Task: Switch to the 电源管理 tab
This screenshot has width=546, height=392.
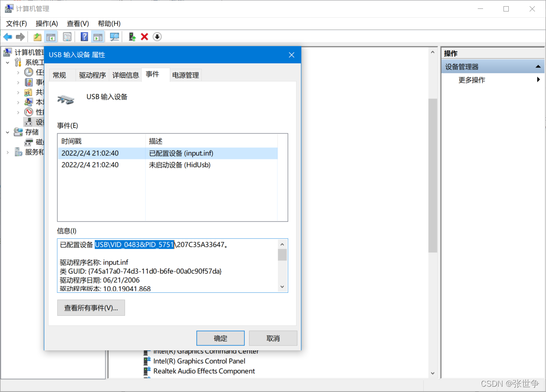Action: [x=186, y=75]
